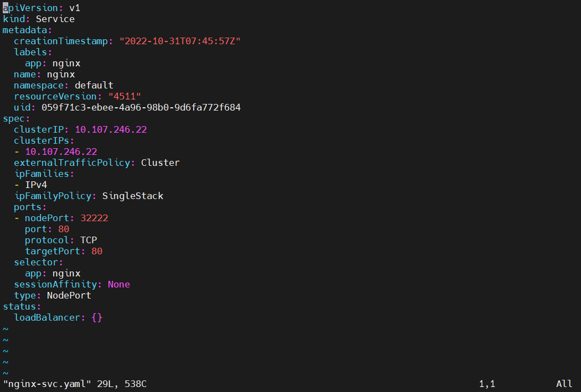The width and height of the screenshot is (581, 392).
Task: Place cursor on the status key
Action: point(19,306)
